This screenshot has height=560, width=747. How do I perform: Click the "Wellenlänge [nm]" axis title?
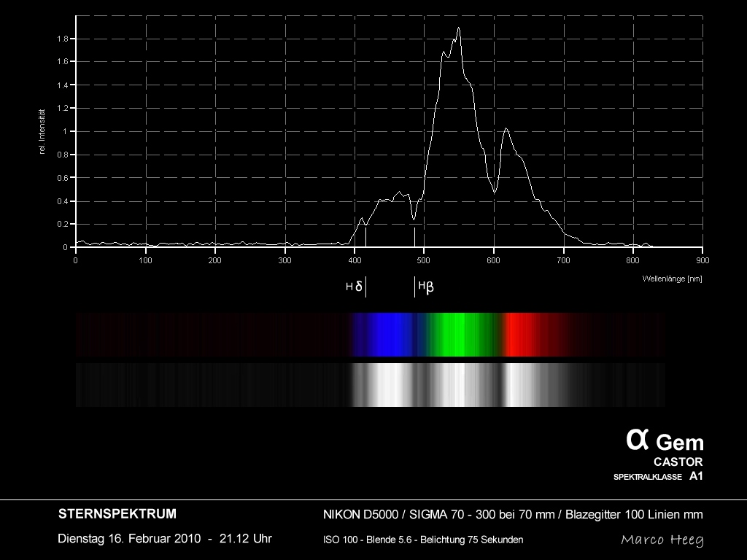[672, 279]
